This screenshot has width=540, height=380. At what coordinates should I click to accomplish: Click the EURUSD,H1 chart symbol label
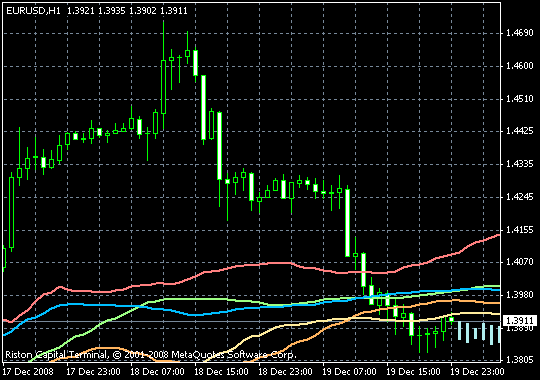[x=33, y=11]
